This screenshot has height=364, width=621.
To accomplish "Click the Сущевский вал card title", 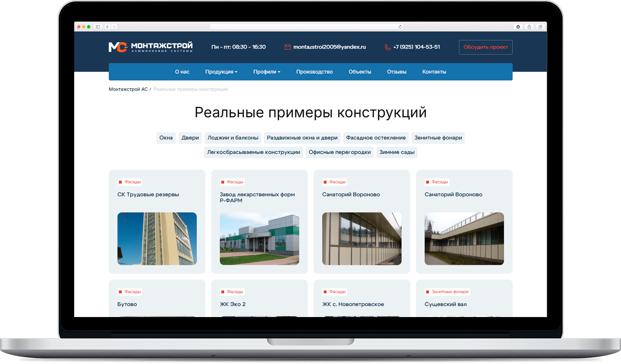I will (x=445, y=305).
